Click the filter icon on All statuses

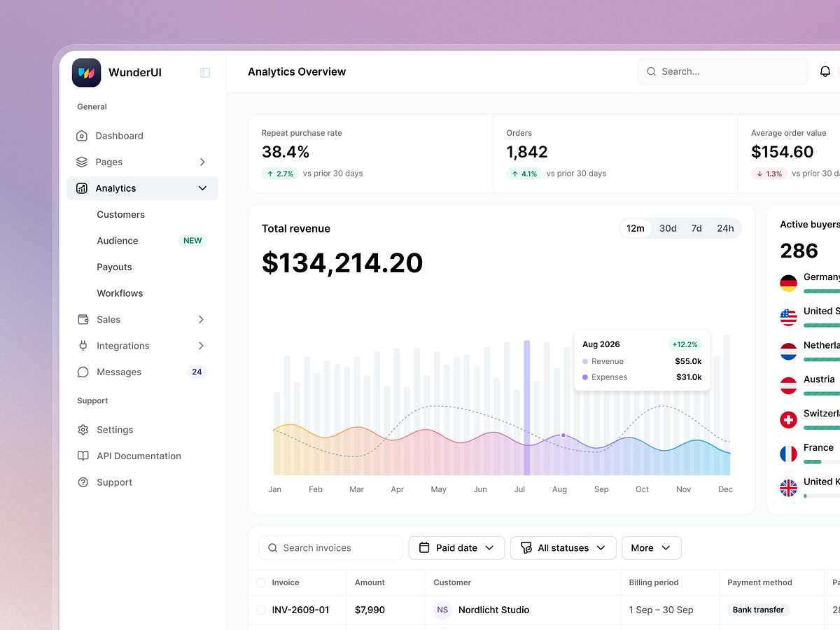pyautogui.click(x=526, y=548)
